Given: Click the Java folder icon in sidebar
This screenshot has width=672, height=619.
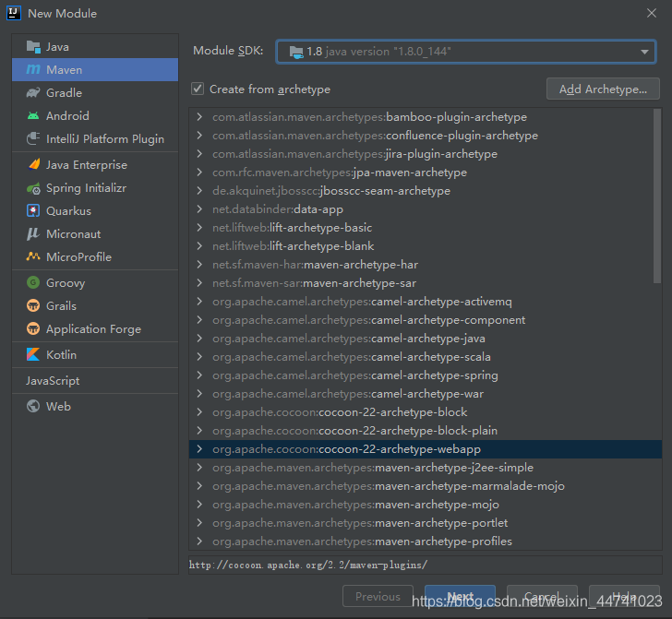Looking at the screenshot, I should [x=33, y=46].
